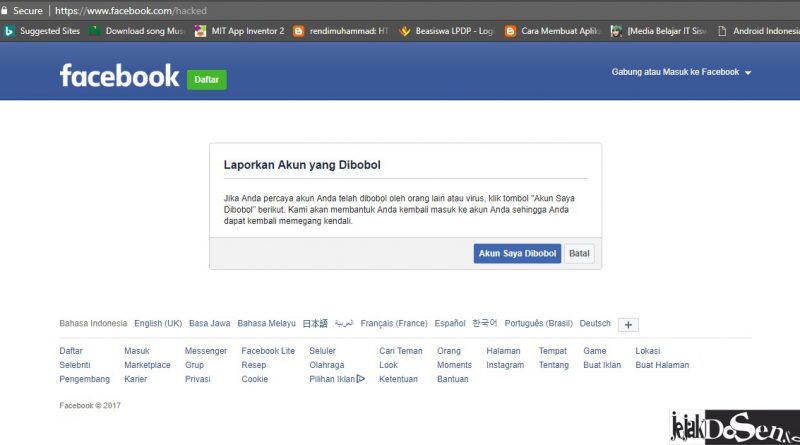The image size is (800, 445).
Task: Switch language to Português (Brasil)
Action: point(539,324)
